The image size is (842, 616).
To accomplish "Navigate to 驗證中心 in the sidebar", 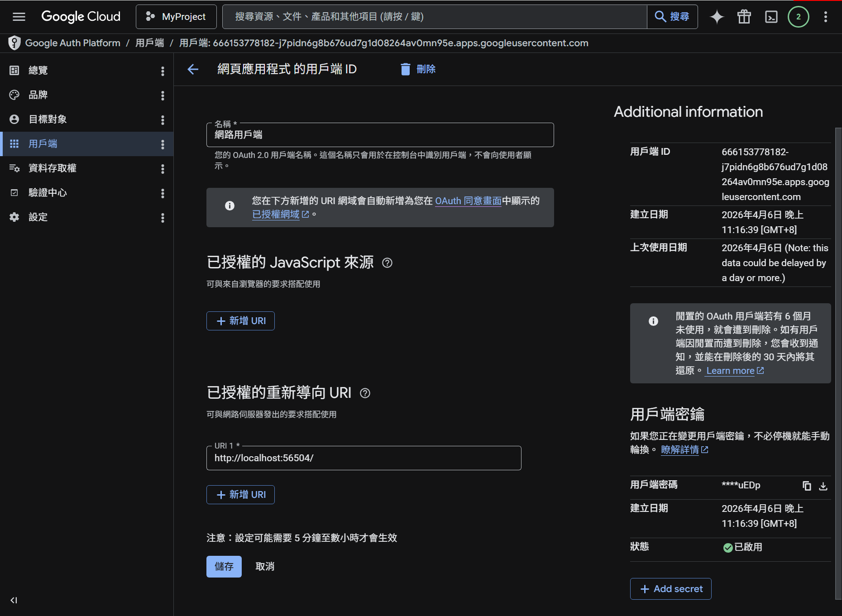I will 48,192.
